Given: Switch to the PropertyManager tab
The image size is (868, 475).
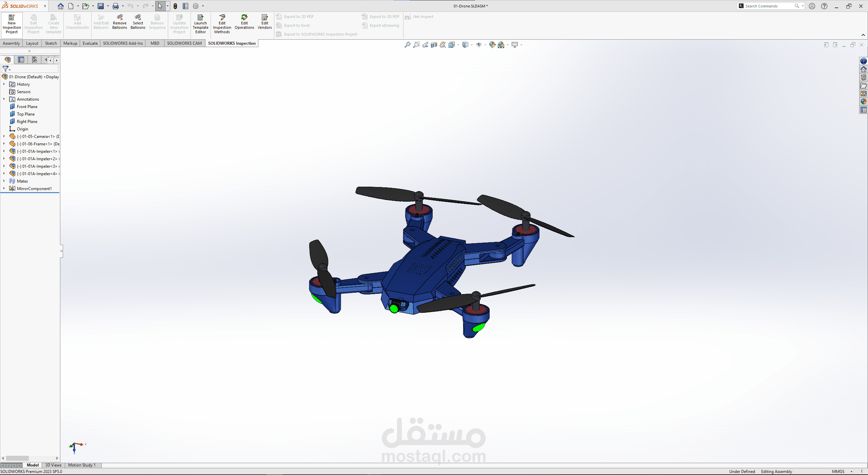Looking at the screenshot, I should click(21, 60).
